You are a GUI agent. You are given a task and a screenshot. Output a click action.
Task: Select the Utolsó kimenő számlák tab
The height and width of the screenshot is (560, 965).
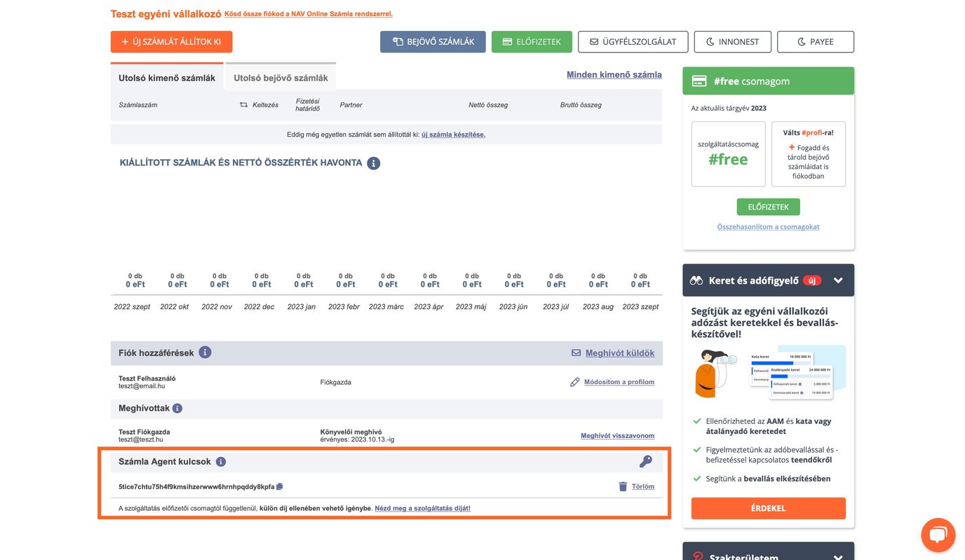[x=167, y=78]
